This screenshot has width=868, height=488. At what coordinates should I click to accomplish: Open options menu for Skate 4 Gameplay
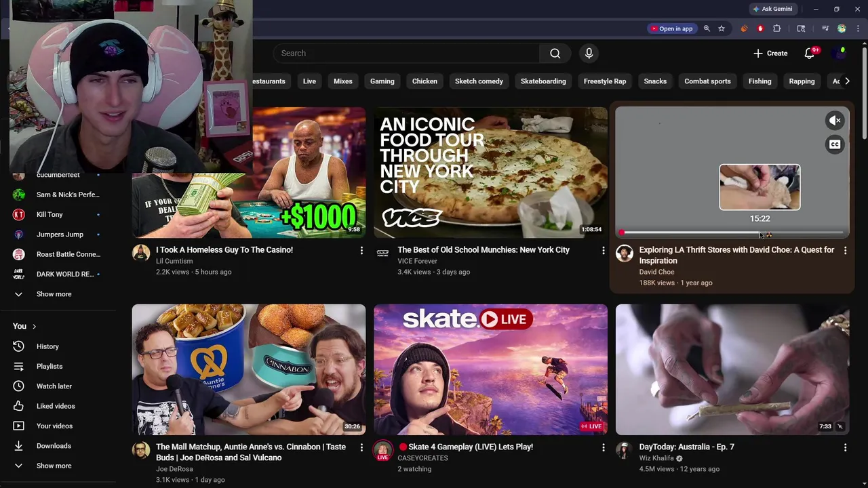tap(603, 448)
